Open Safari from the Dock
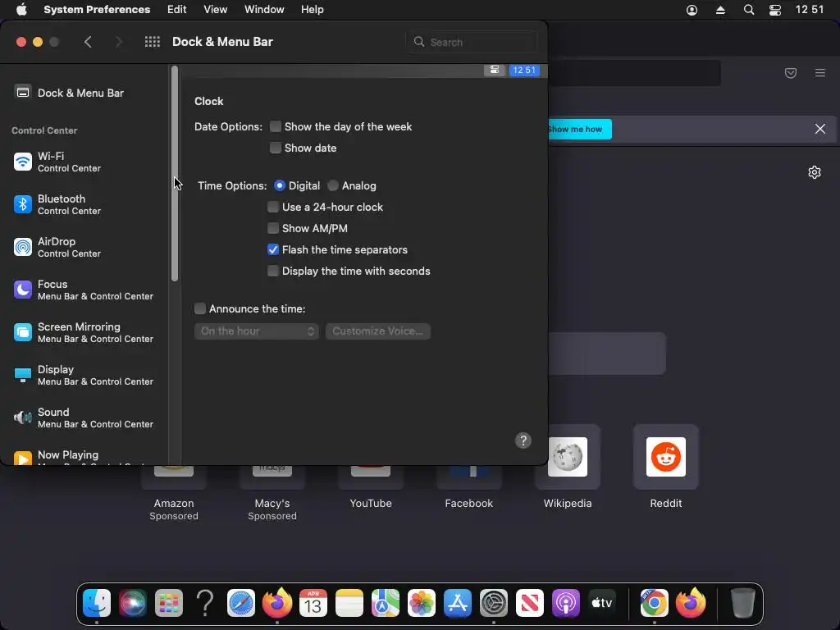The height and width of the screenshot is (630, 840). click(x=241, y=603)
